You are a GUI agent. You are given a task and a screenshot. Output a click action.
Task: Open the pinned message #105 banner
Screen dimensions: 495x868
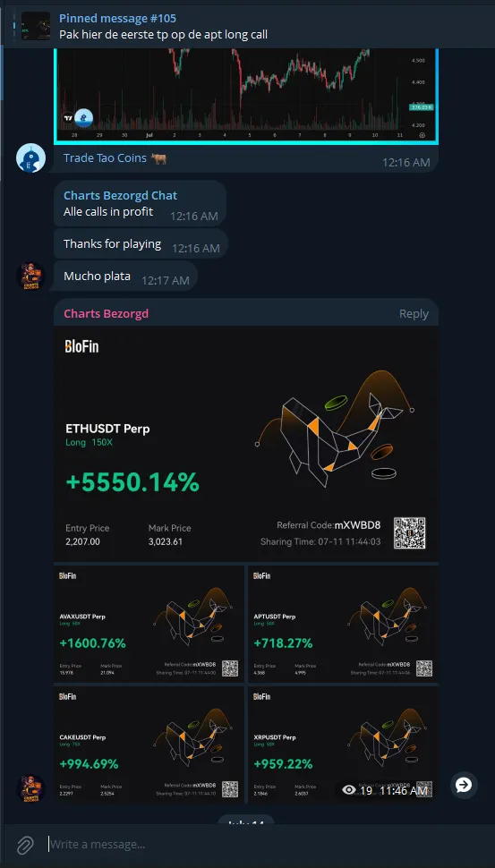tap(247, 27)
